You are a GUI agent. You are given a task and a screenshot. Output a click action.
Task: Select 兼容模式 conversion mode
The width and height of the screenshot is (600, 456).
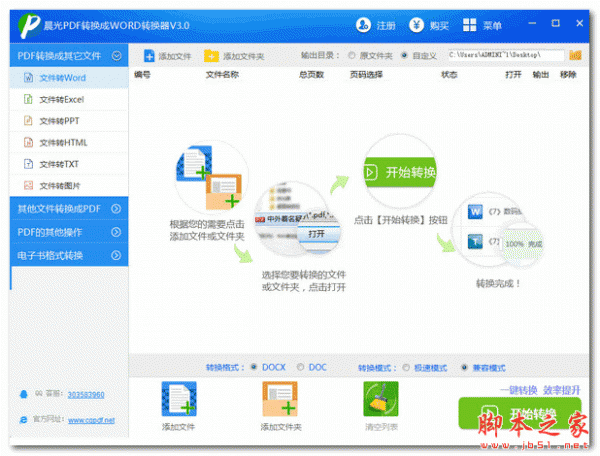tap(464, 368)
